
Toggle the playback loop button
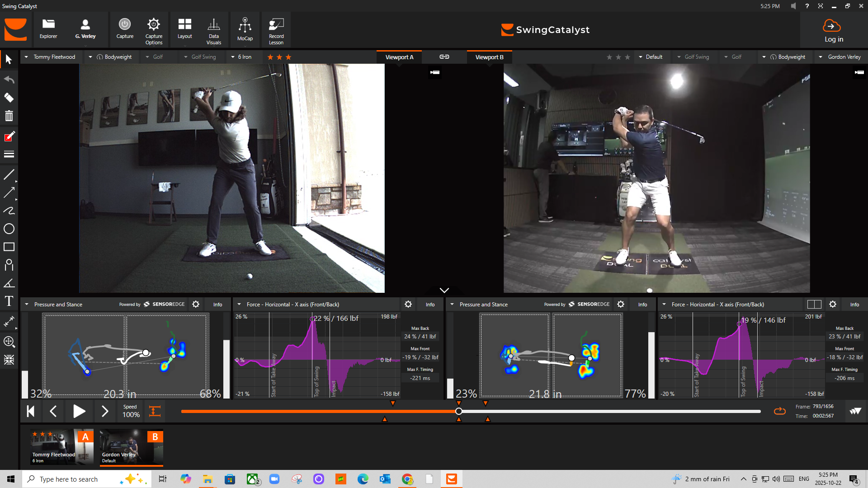779,411
